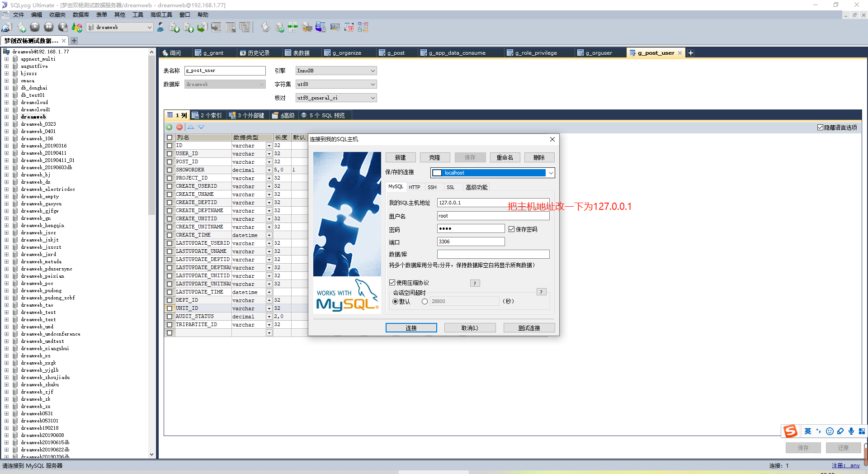Viewport: 868px width, 474px height.
Task: Click the 取消(L) button
Action: (x=470, y=328)
